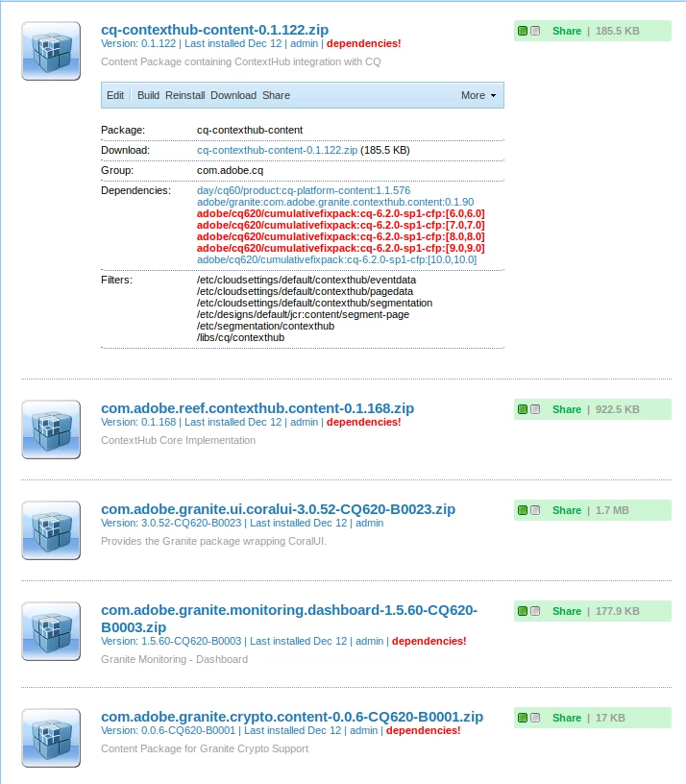The width and height of the screenshot is (686, 784).
Task: Click the coralui package cube icon
Action: point(51,530)
